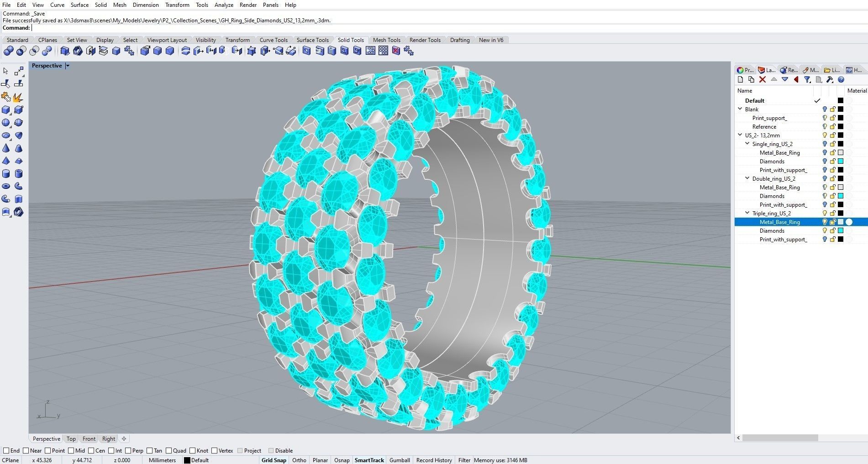This screenshot has width=868, height=464.
Task: Select the Torus tool
Action: point(6,186)
